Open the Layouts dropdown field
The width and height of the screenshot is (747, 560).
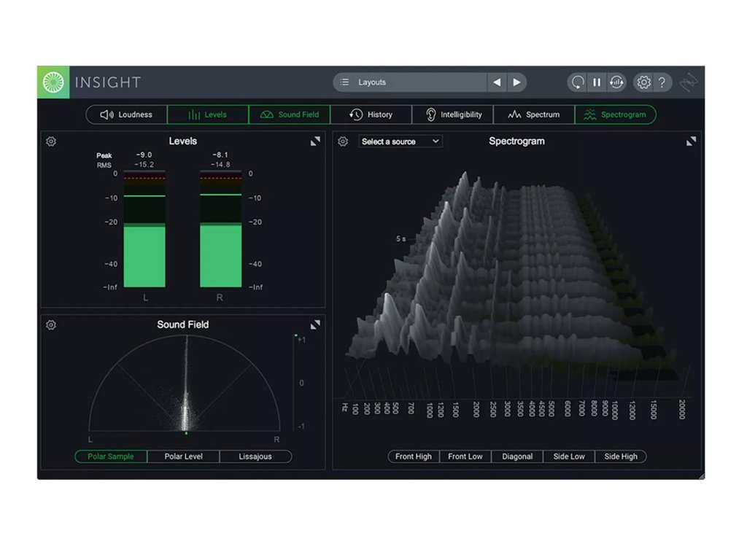410,82
